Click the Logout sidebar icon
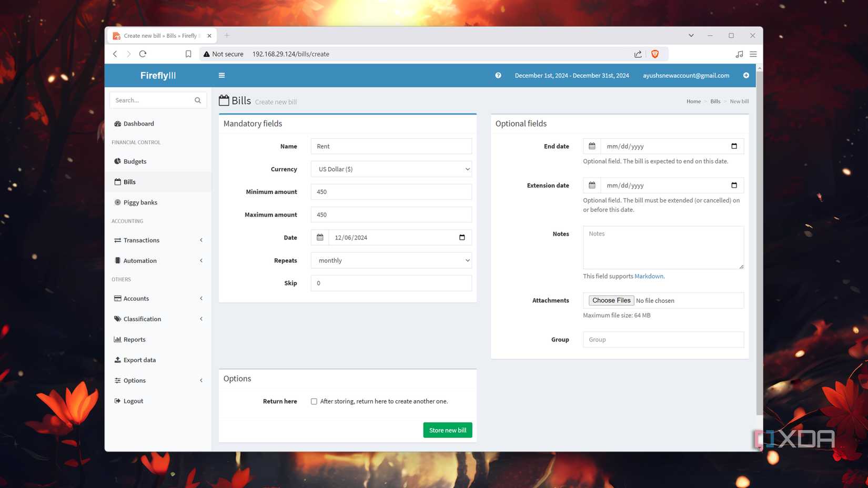The width and height of the screenshot is (868, 488). point(117,400)
